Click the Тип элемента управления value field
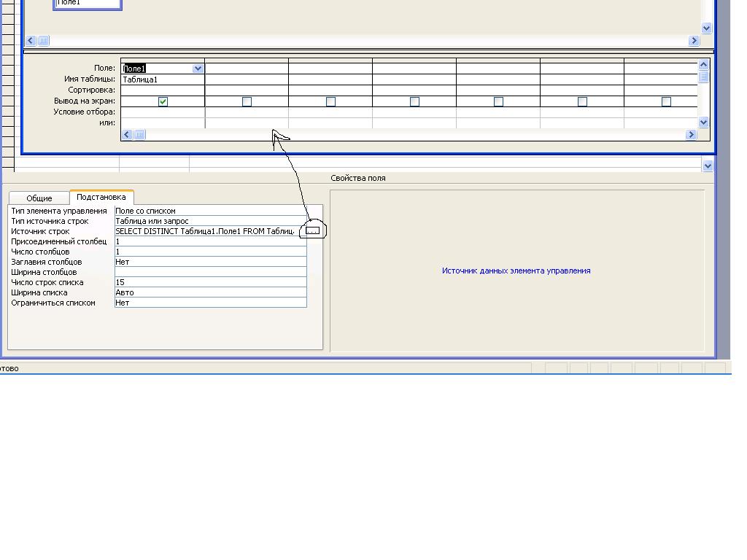This screenshot has height=560, width=747. pyautogui.click(x=211, y=211)
